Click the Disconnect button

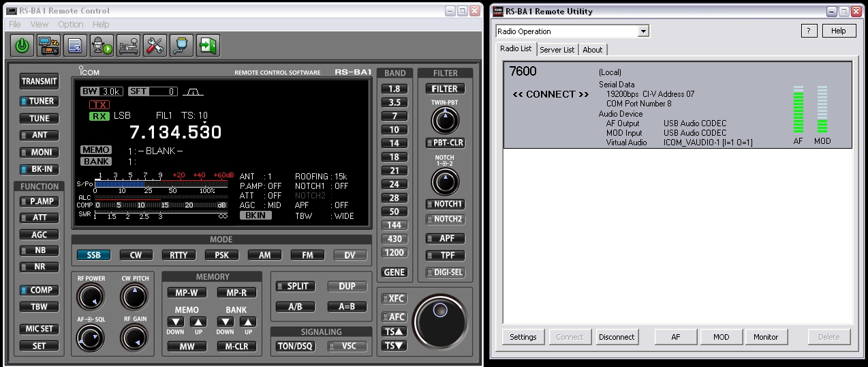tap(616, 337)
